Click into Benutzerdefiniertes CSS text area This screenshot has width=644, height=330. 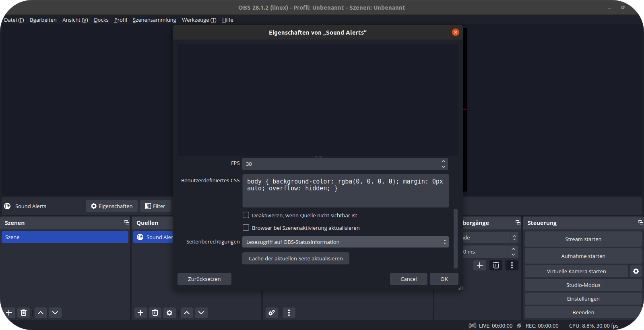point(345,191)
